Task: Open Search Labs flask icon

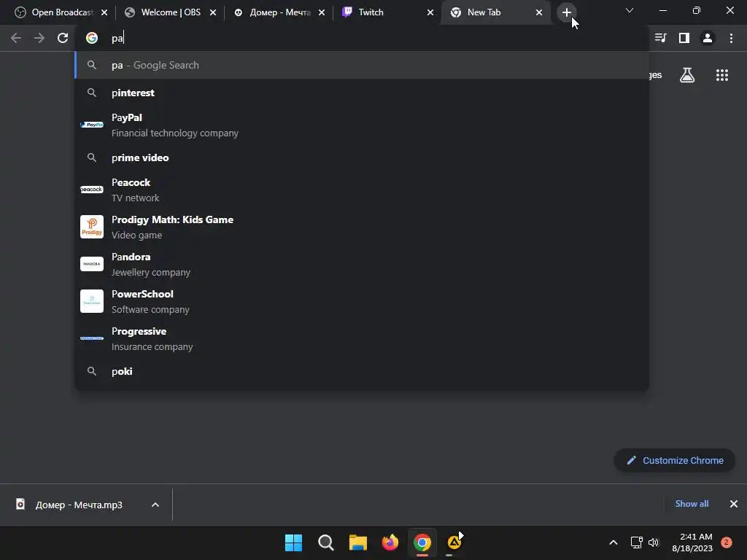Action: click(687, 75)
